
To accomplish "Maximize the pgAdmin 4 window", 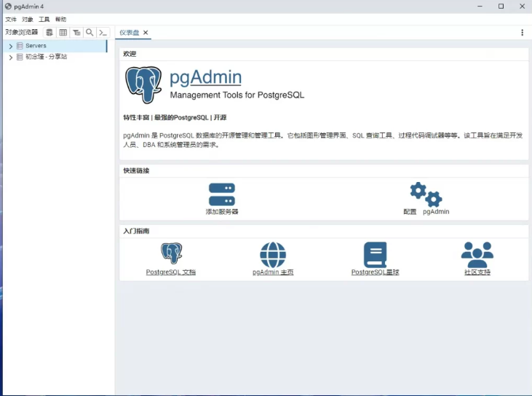I will (x=501, y=7).
